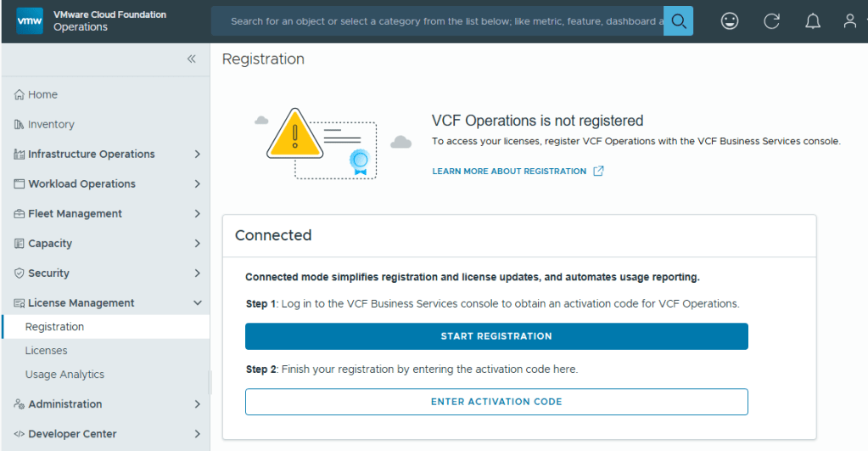Click the Enter Activation Code button
Viewport: 868px width, 451px height.
(496, 402)
